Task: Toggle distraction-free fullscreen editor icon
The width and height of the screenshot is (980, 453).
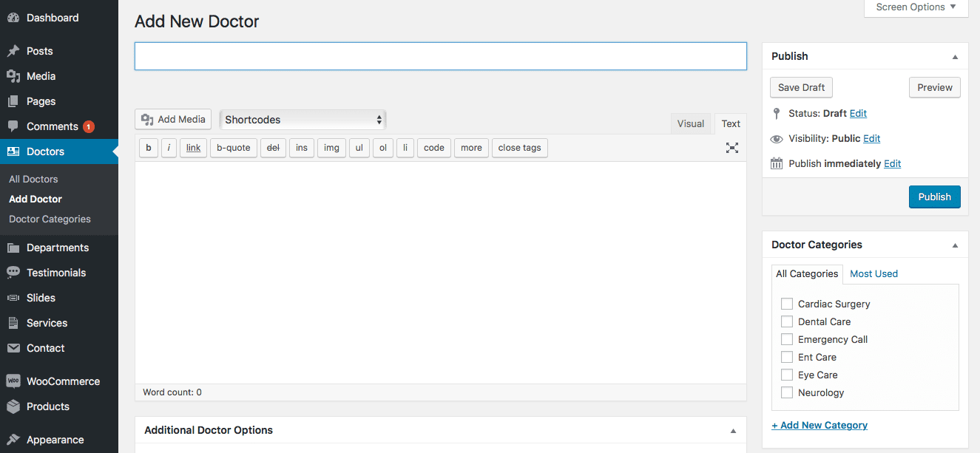Action: [x=732, y=148]
